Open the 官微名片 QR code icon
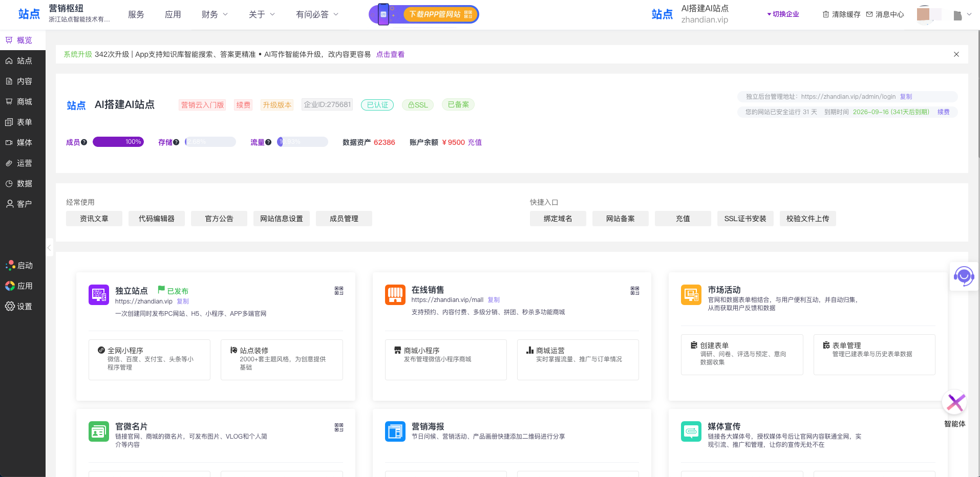Image resolution: width=980 pixels, height=477 pixels. tap(339, 427)
